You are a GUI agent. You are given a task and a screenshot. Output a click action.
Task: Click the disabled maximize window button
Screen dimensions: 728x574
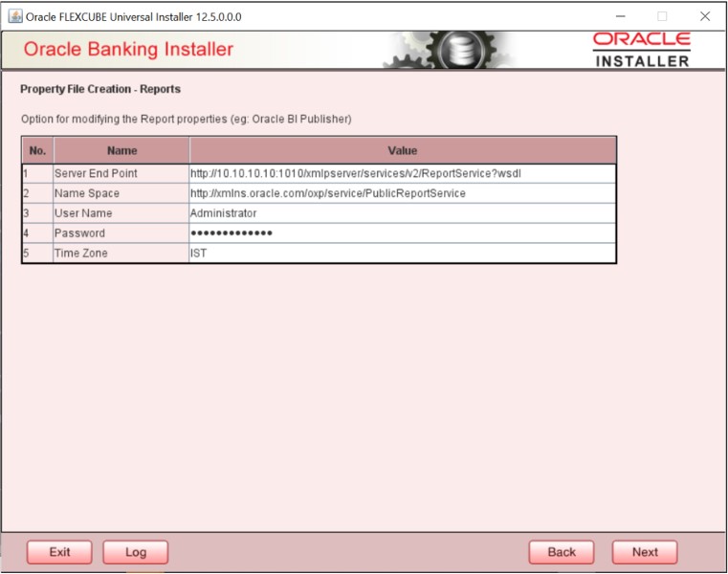coord(663,16)
